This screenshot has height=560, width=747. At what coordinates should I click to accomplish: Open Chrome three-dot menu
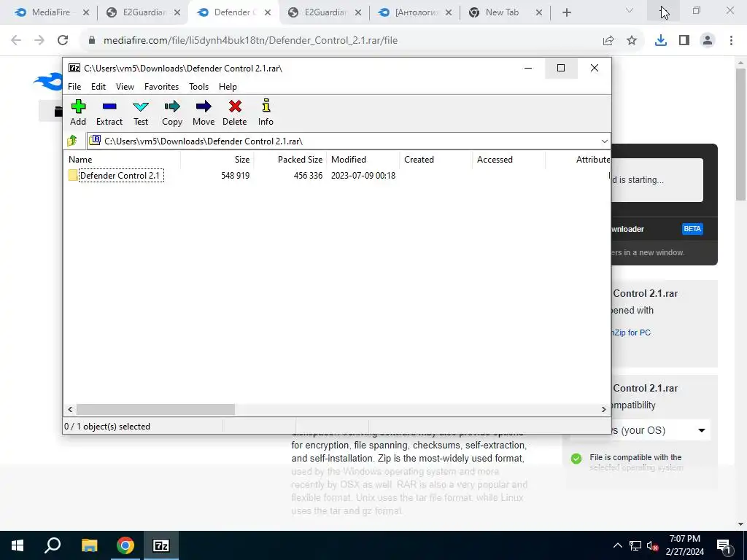(x=731, y=41)
